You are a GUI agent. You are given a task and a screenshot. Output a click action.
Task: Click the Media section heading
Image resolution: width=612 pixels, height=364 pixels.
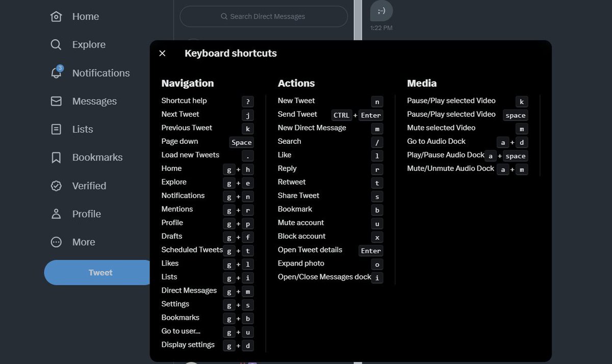[422, 83]
